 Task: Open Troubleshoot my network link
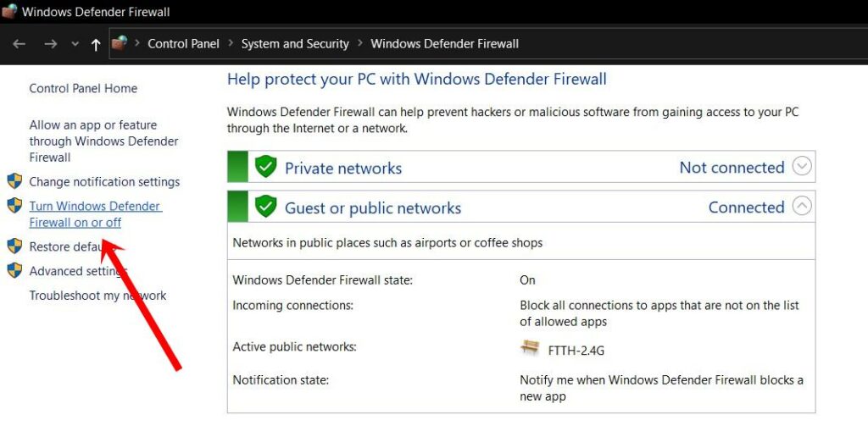97,296
